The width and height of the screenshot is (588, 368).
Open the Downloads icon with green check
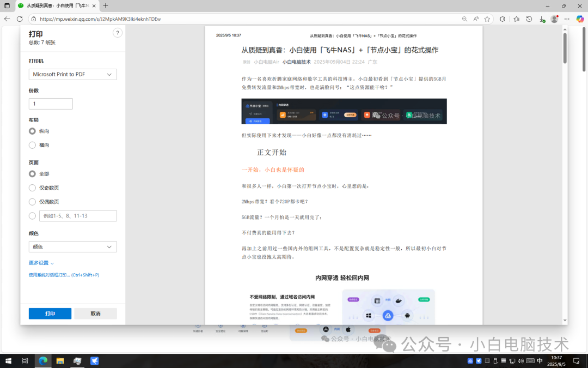542,19
